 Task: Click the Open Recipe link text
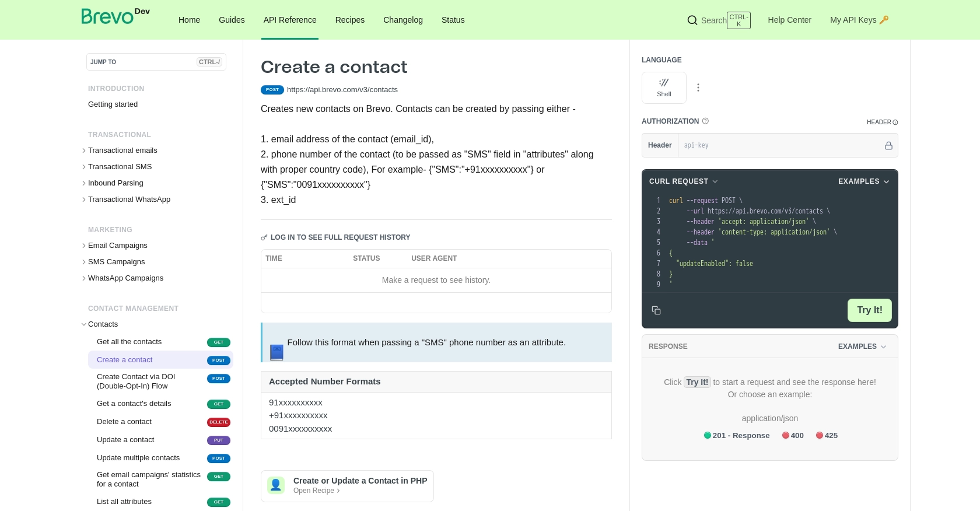click(314, 491)
